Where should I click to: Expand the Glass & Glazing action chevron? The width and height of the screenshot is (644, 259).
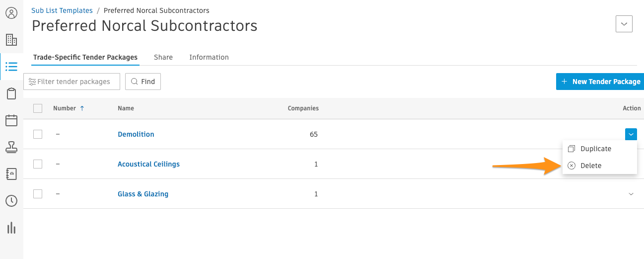[x=631, y=194]
